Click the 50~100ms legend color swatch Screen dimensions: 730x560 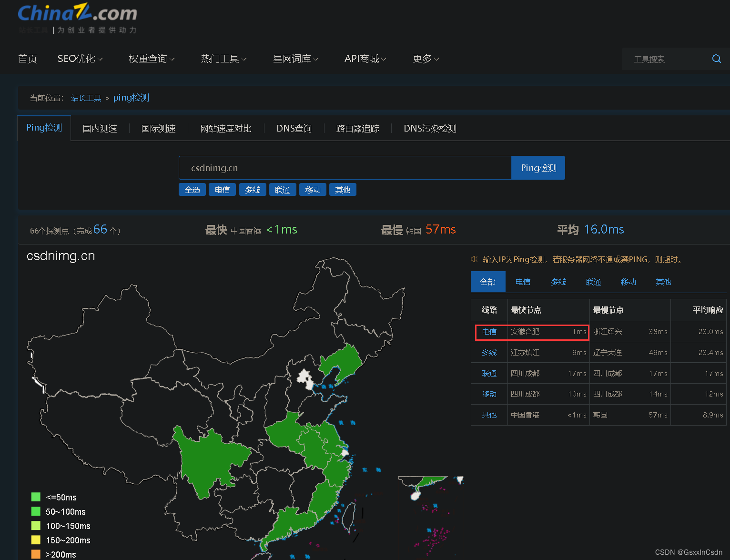coord(36,511)
